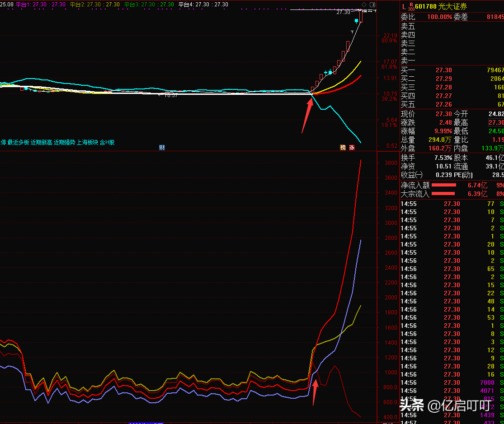Toggle the 收益(一) earnings period label
504x424 pixels.
coord(412,175)
